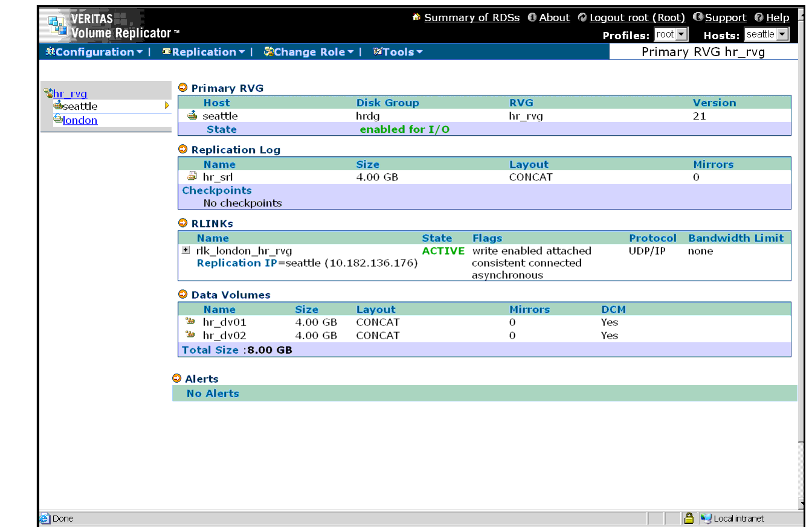
Task: Click the Local intranet zone icon
Action: 706,518
